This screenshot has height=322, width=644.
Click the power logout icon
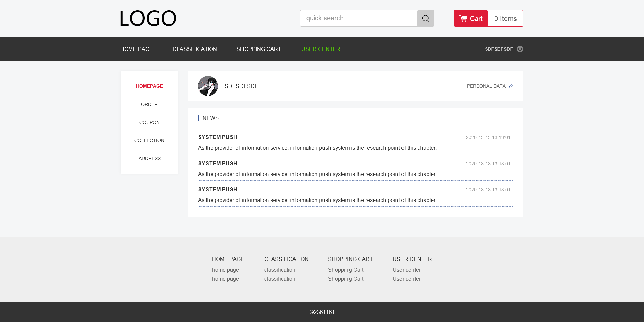point(520,49)
